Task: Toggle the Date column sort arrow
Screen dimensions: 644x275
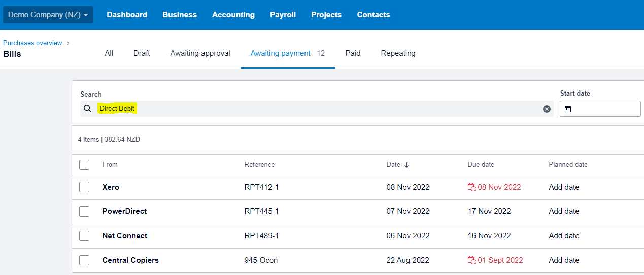Action: 406,165
